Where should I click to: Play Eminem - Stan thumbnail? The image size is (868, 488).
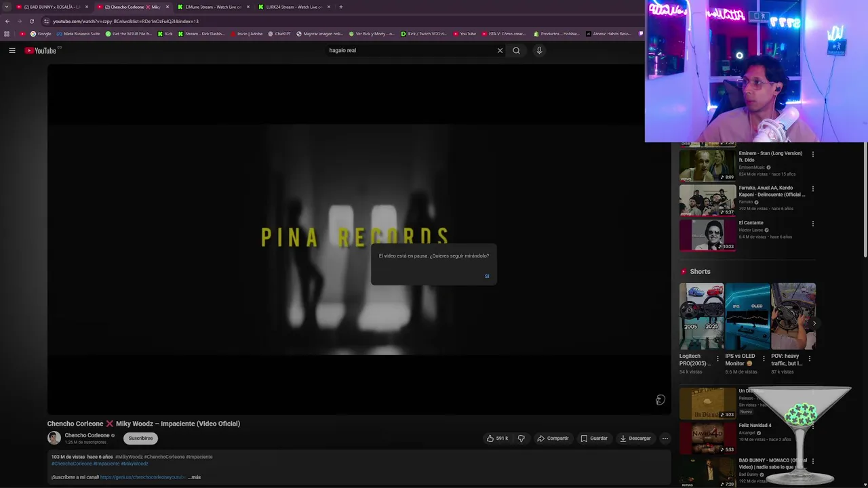click(707, 165)
